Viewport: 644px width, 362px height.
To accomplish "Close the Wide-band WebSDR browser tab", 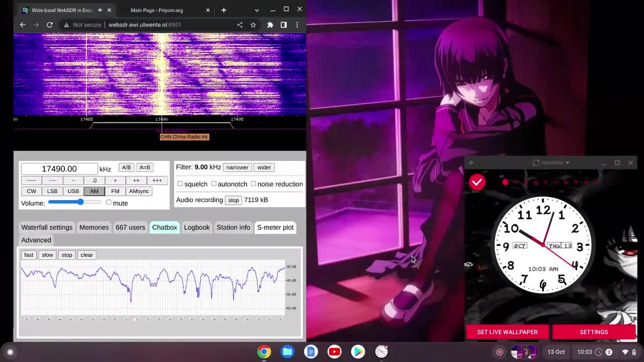I will tap(109, 10).
